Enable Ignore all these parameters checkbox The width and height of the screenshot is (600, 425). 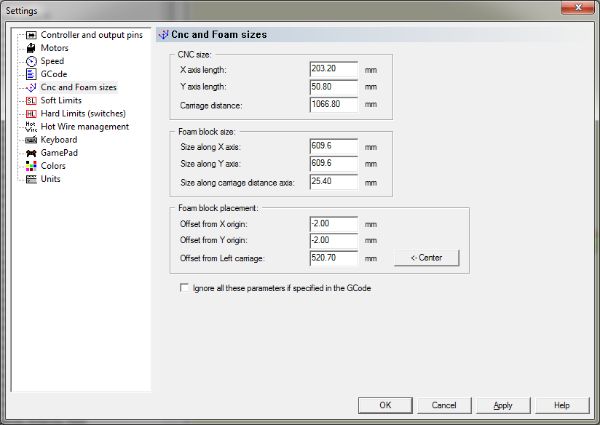pyautogui.click(x=184, y=287)
